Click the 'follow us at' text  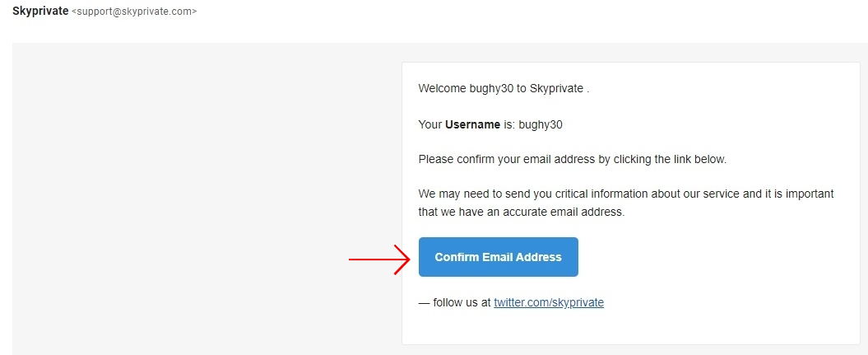(x=462, y=303)
